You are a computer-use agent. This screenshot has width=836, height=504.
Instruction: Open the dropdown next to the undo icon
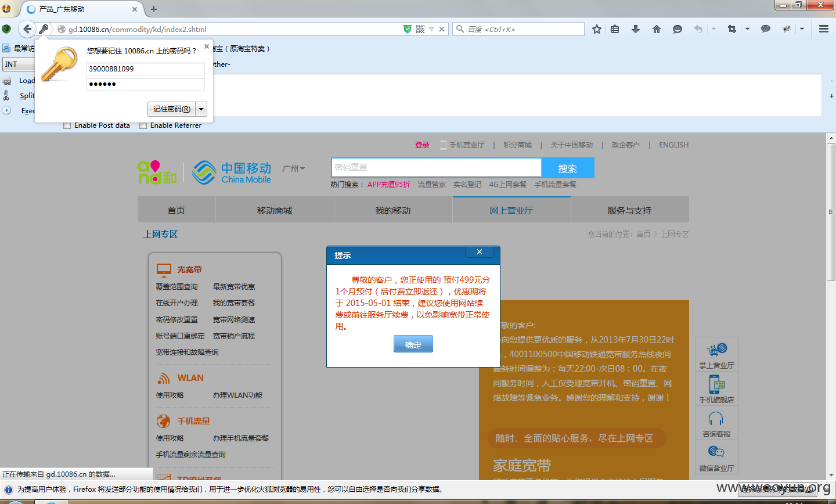coord(714,29)
